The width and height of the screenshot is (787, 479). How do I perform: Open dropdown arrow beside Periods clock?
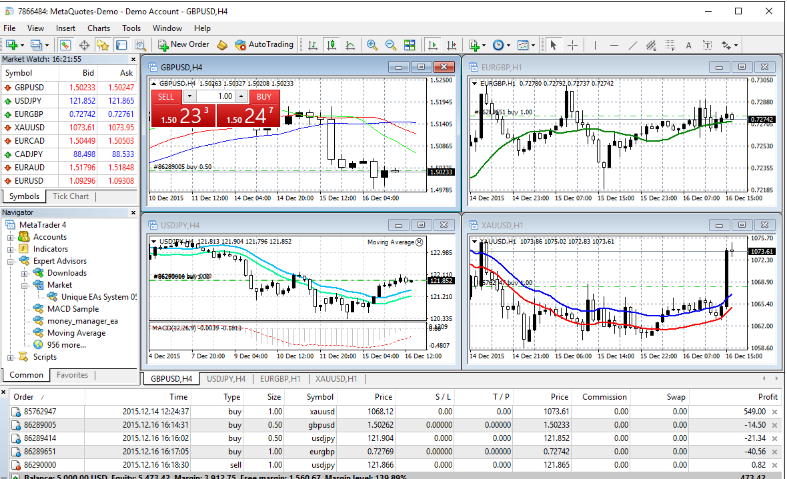coord(508,45)
